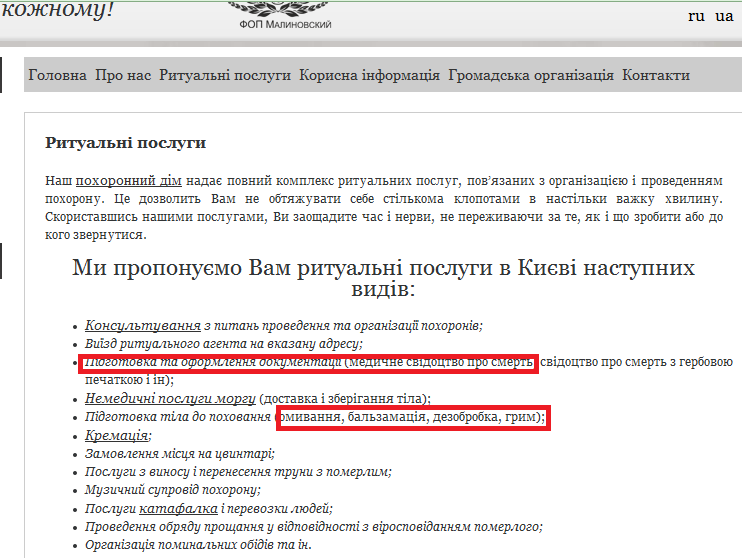Open Підготовка та оформлення документації link
The width and height of the screenshot is (742, 558).
point(213,361)
